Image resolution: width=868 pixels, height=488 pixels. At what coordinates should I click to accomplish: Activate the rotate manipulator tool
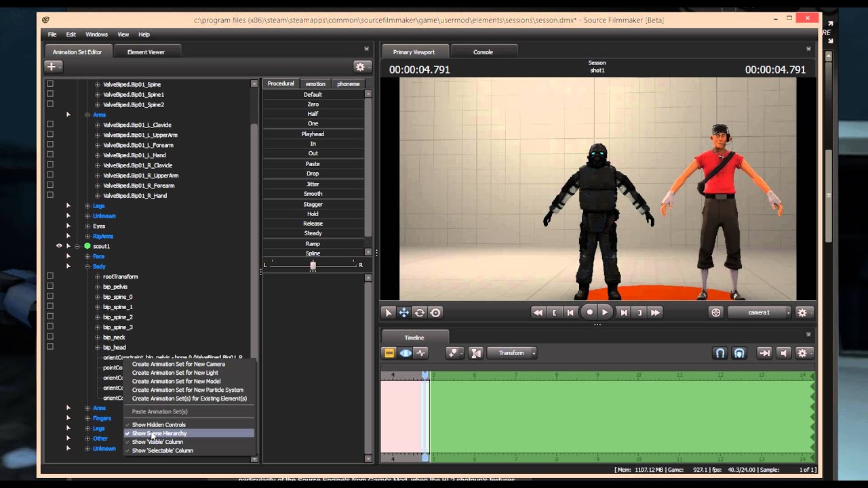420,312
